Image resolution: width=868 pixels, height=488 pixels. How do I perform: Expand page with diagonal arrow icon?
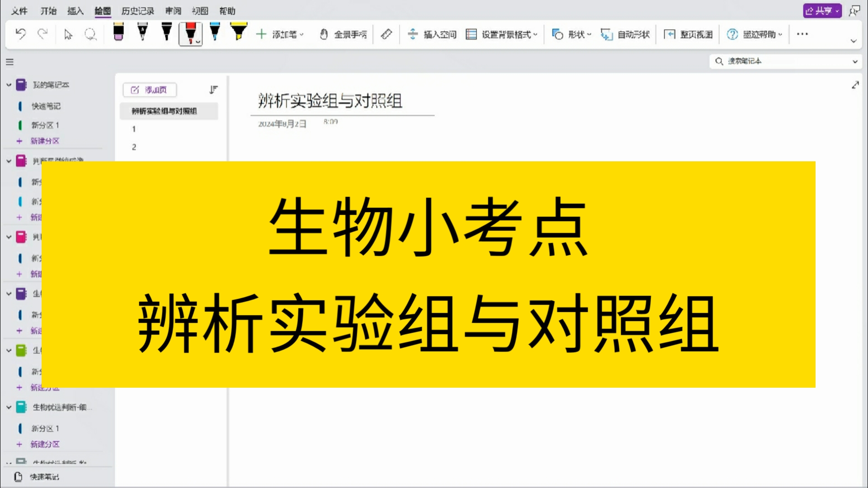coord(855,85)
